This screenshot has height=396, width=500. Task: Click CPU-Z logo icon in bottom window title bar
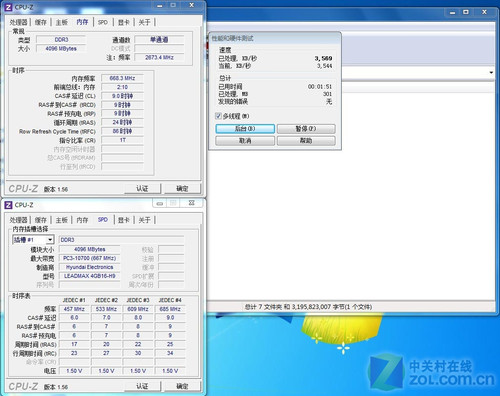[x=8, y=205]
